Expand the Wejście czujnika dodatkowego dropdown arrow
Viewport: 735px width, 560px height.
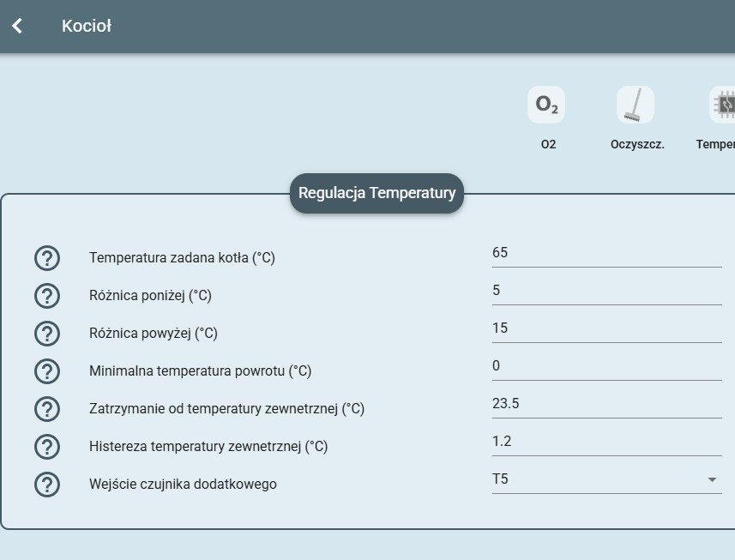712,479
